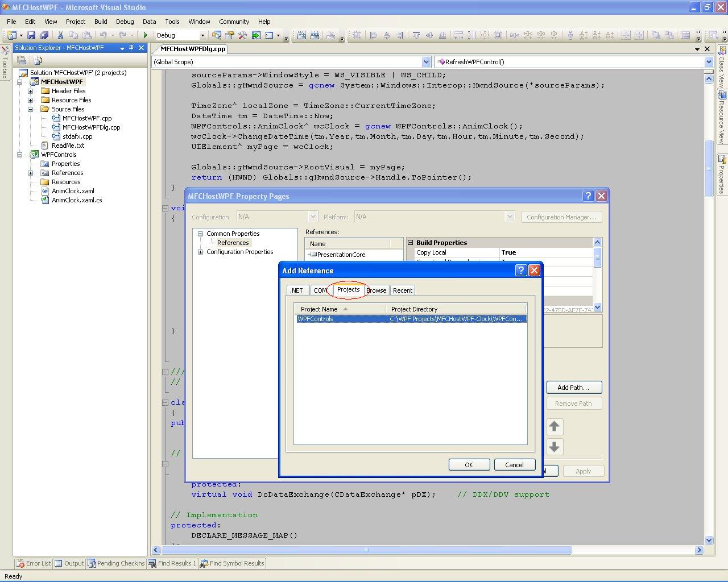728x582 pixels.
Task: Click the move down arrow button in Property Pages
Action: pos(555,447)
